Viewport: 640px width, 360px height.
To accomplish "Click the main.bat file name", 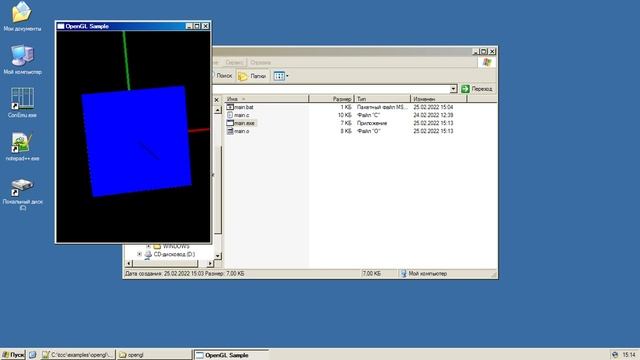I will 244,107.
